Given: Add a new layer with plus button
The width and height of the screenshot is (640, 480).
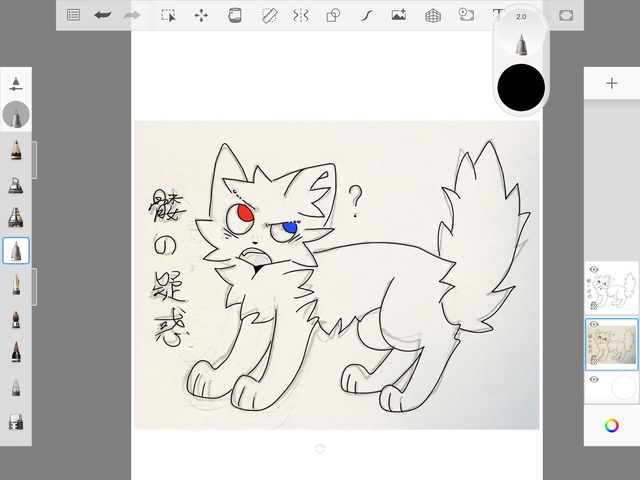Looking at the screenshot, I should [x=611, y=84].
